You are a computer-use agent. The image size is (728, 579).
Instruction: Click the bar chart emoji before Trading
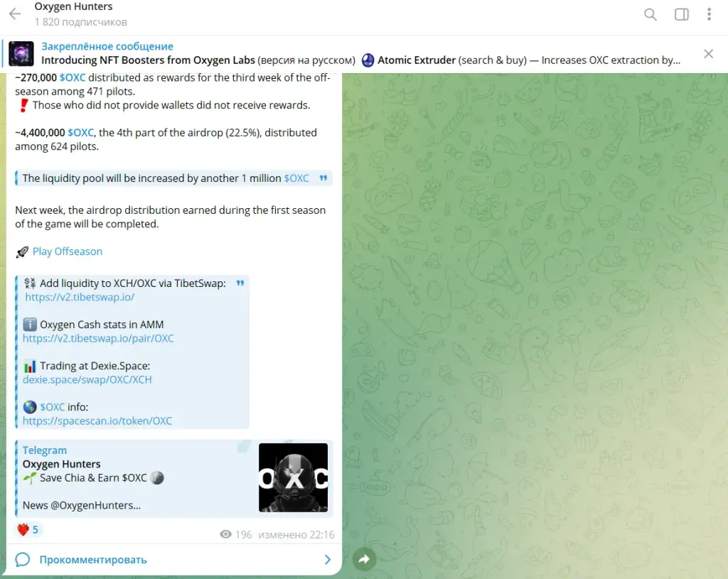coord(30,366)
